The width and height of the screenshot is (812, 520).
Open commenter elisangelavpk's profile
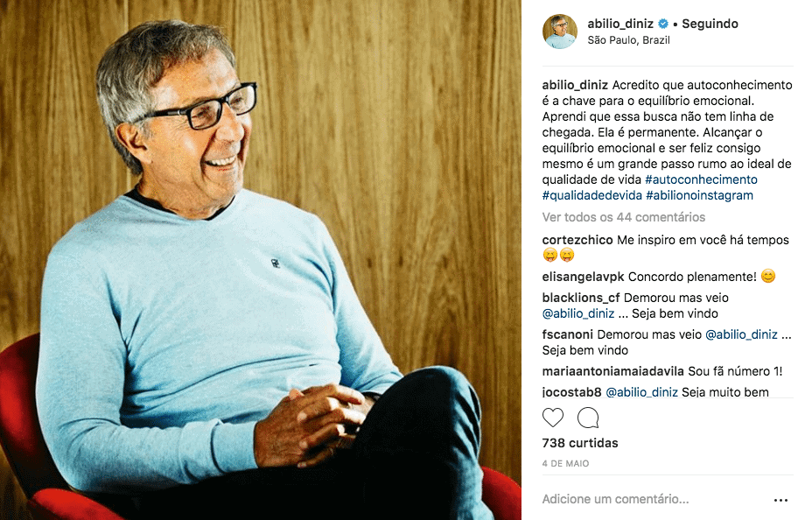(583, 278)
